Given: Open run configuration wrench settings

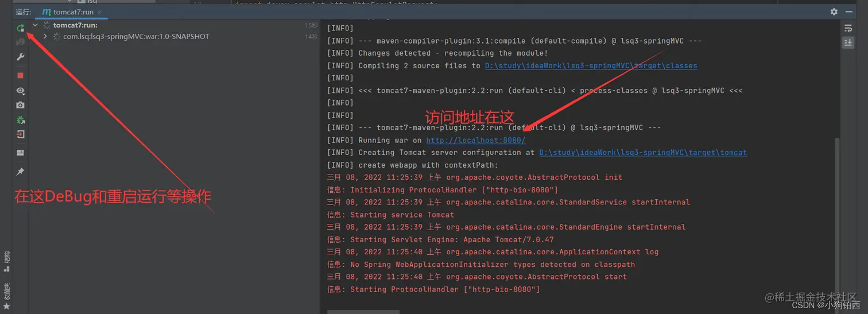Looking at the screenshot, I should pyautogui.click(x=20, y=57).
